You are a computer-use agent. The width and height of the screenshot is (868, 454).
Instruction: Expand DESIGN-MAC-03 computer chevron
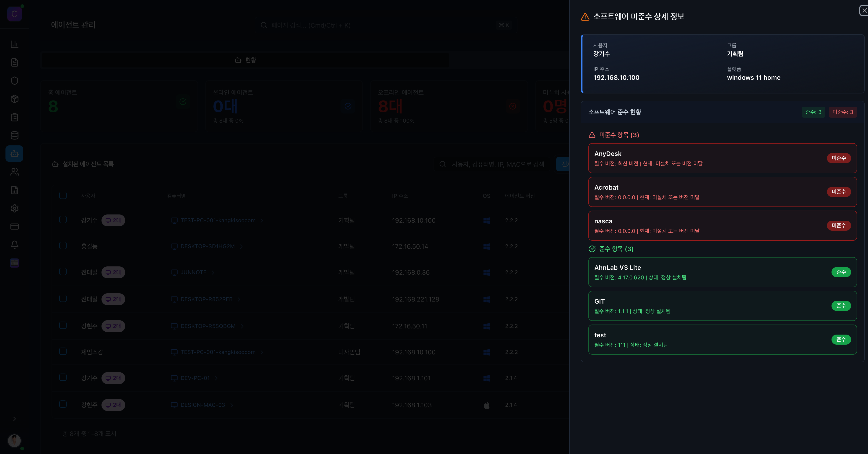pos(231,405)
